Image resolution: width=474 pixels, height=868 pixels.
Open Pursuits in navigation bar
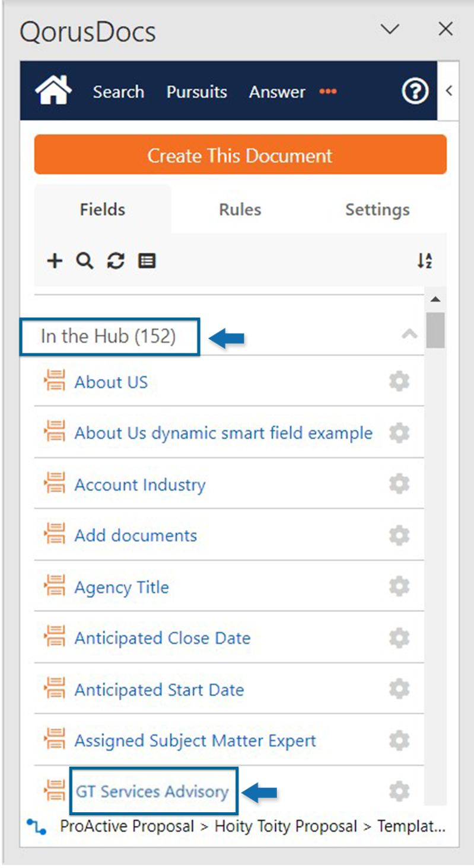[197, 92]
